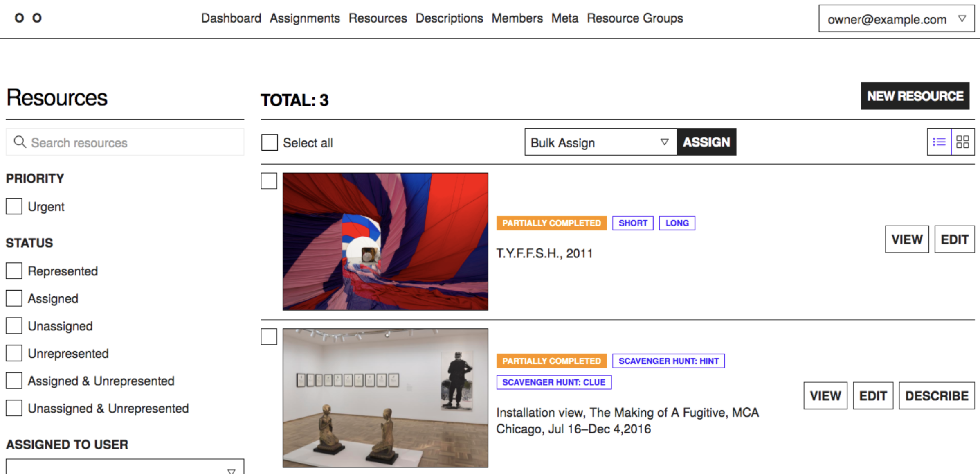Click DESCRIBE for the Installation view resource

(x=937, y=395)
